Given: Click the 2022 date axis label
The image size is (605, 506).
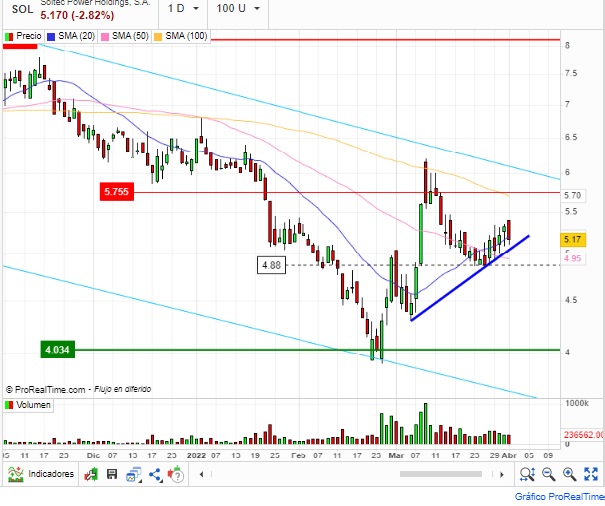Looking at the screenshot, I should (196, 455).
